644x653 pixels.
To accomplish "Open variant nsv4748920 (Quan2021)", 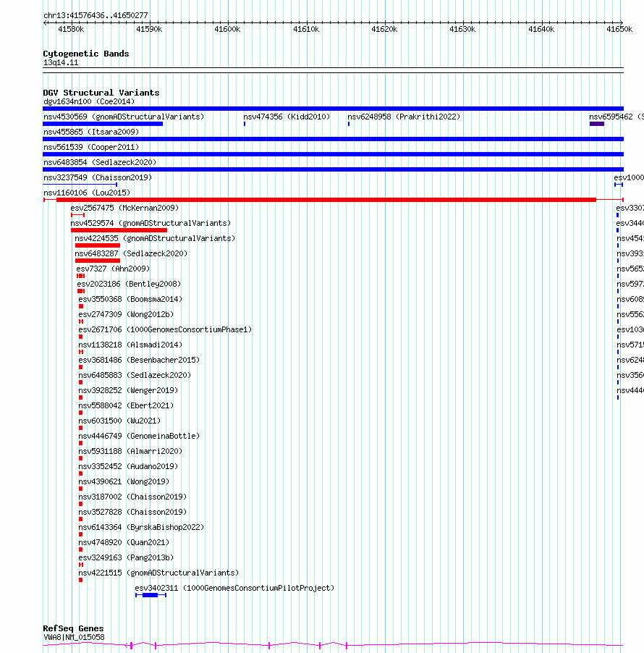I will [124, 542].
